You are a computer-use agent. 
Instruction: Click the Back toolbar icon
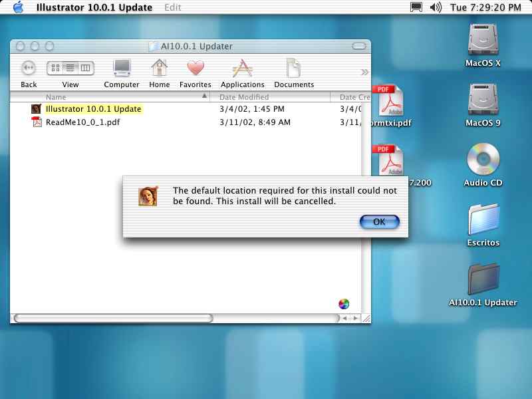[x=29, y=68]
